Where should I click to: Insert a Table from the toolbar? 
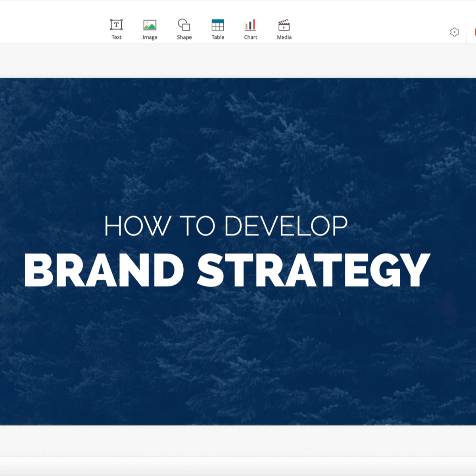(218, 29)
